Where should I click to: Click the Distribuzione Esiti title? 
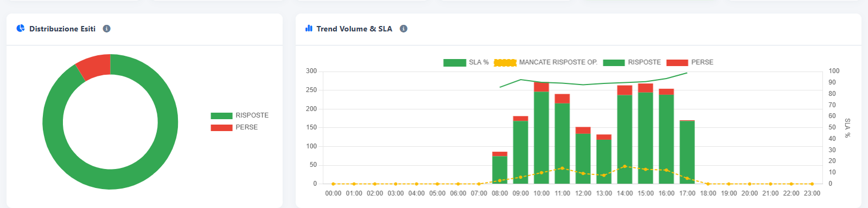point(62,29)
